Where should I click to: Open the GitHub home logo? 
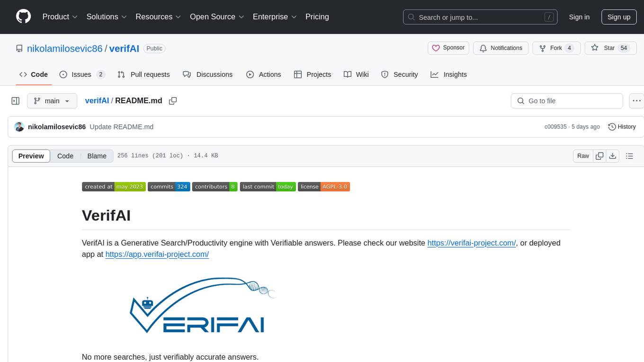(x=23, y=17)
